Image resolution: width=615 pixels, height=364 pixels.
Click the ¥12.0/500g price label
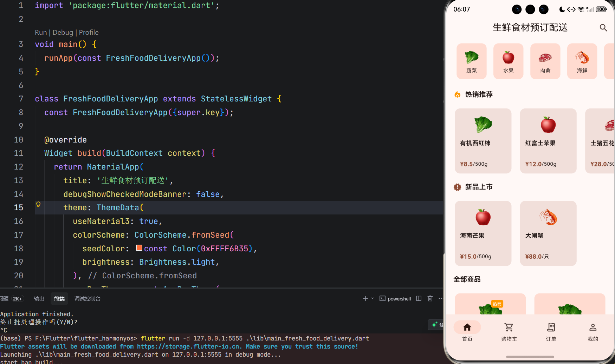(540, 164)
